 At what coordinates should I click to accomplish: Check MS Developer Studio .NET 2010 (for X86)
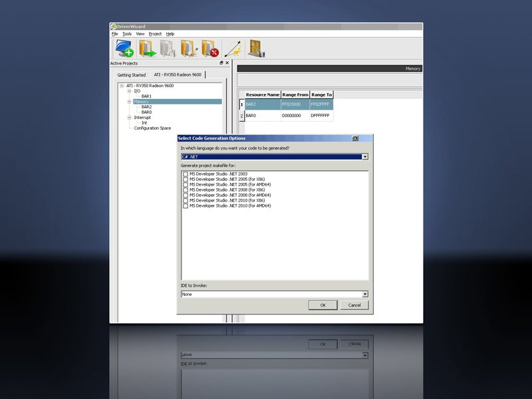point(186,201)
